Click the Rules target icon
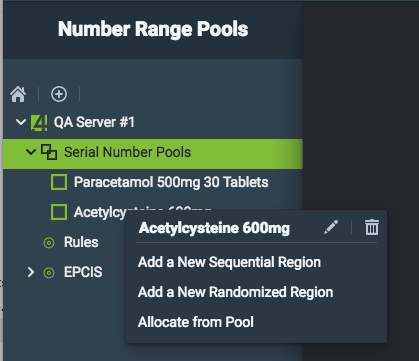Viewport: 419px width, 361px height. click(49, 243)
